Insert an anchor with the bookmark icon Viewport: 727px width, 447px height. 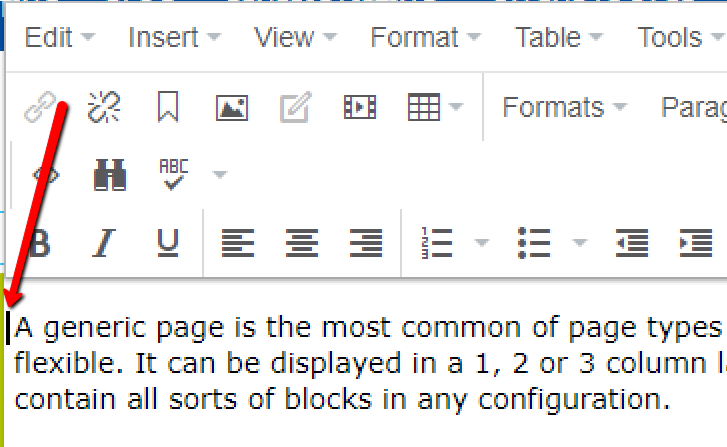[x=167, y=107]
